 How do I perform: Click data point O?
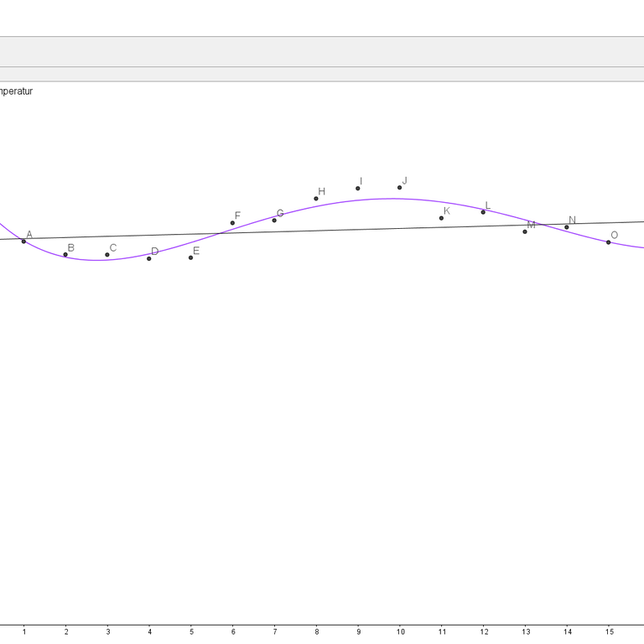pyautogui.click(x=609, y=242)
